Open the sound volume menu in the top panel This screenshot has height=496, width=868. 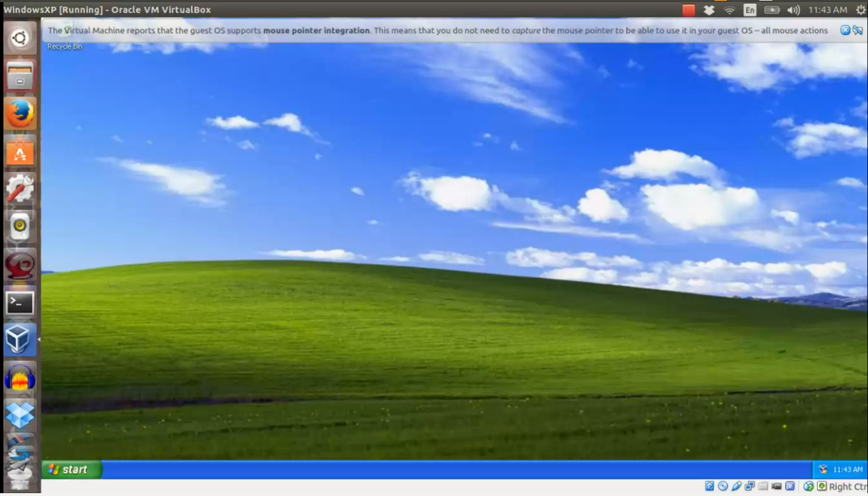[794, 10]
